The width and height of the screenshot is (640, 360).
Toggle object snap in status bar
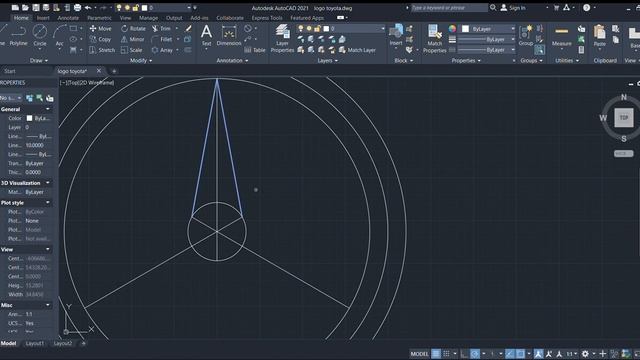pos(520,353)
